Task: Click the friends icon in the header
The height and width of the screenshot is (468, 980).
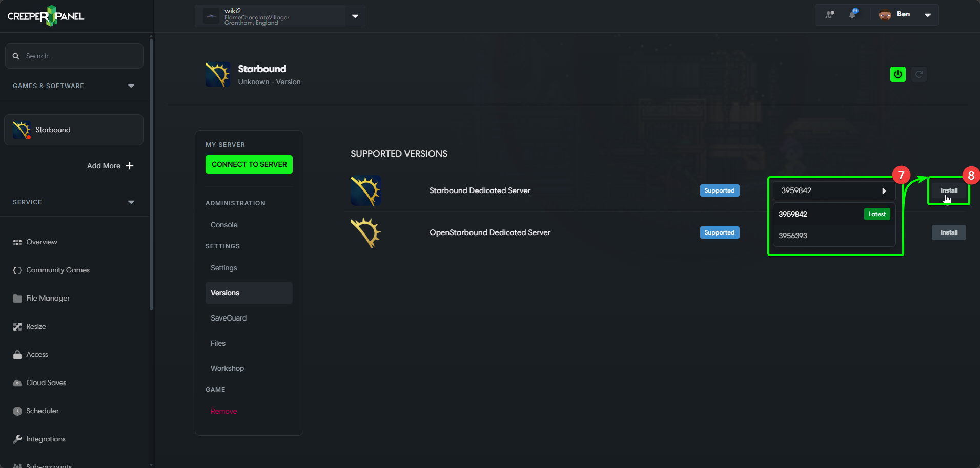Action: pyautogui.click(x=830, y=15)
